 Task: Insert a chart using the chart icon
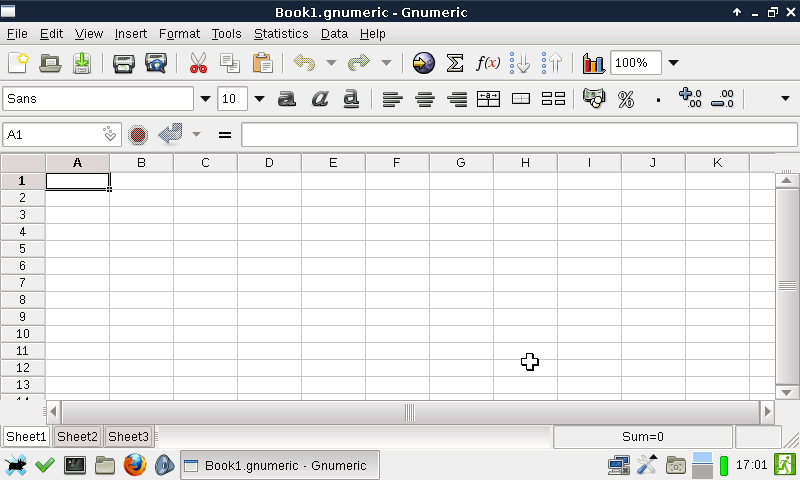[x=593, y=63]
